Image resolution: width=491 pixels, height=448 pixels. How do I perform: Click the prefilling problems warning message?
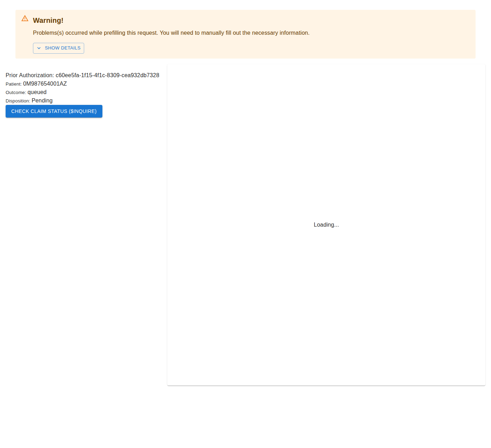click(x=171, y=33)
